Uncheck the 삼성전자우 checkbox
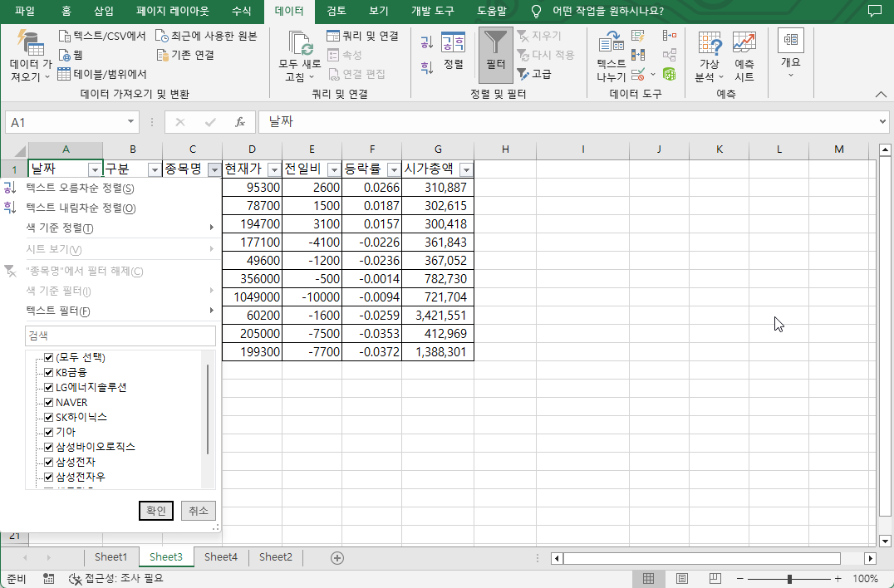This screenshot has height=588, width=894. click(48, 477)
